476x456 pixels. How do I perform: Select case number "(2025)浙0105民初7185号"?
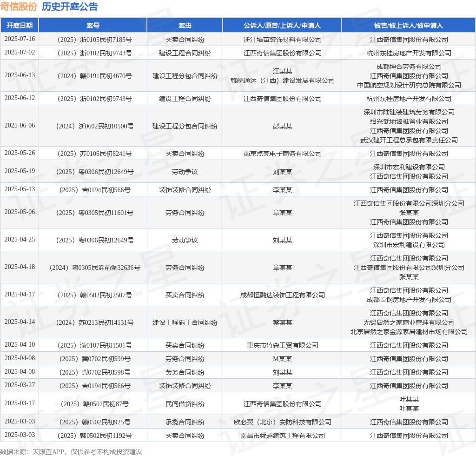(x=95, y=40)
